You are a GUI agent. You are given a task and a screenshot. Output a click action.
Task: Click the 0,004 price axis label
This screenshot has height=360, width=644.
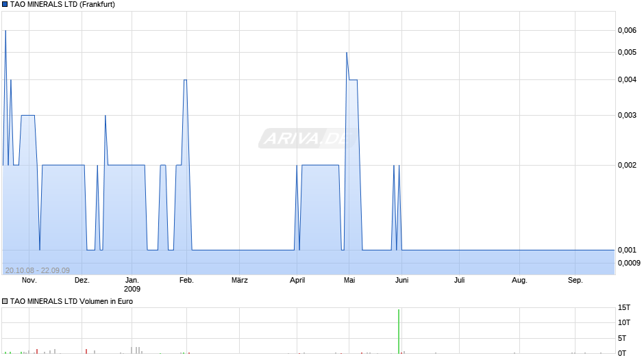pos(627,79)
